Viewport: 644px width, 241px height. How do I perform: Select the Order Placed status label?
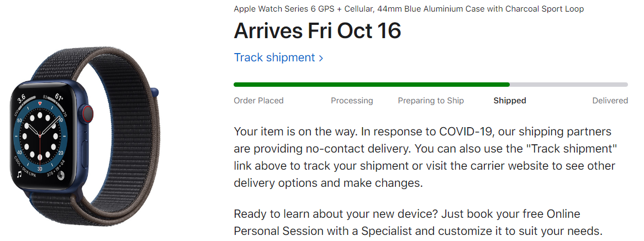click(258, 101)
